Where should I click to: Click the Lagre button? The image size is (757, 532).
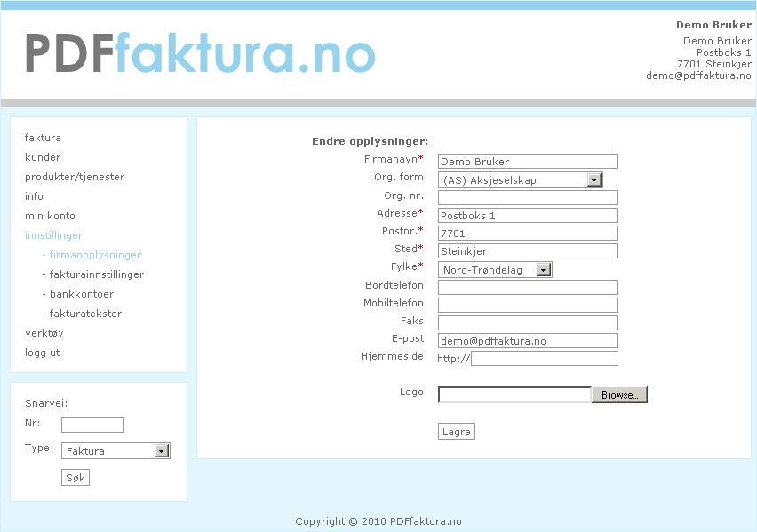coord(456,432)
